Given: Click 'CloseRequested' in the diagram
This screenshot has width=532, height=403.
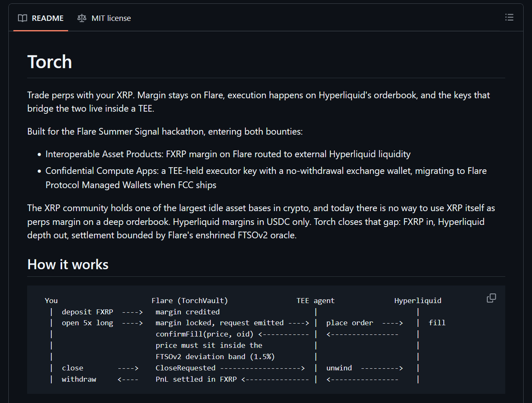Looking at the screenshot, I should click(185, 368).
